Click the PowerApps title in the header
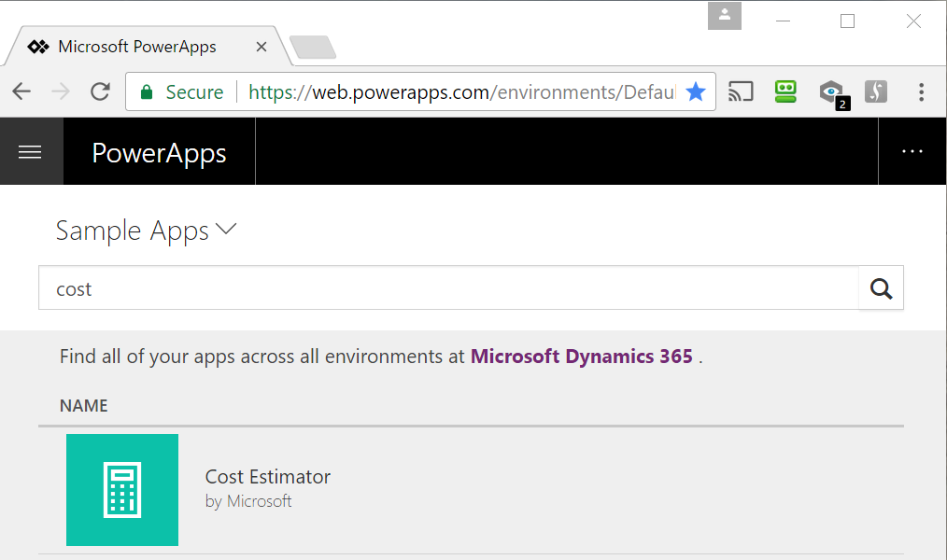The image size is (947, 560). click(x=159, y=153)
